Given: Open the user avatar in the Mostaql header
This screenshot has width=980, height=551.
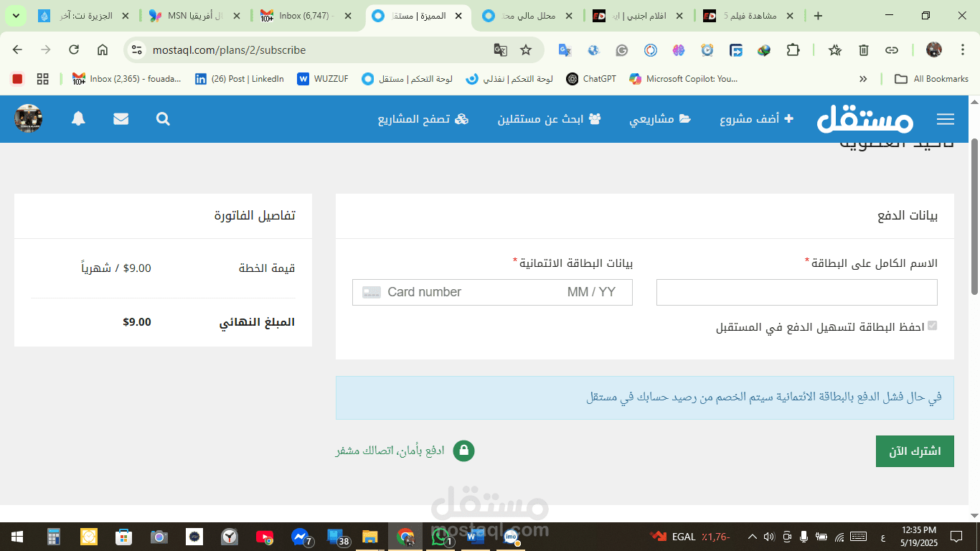Looking at the screenshot, I should pyautogui.click(x=29, y=118).
